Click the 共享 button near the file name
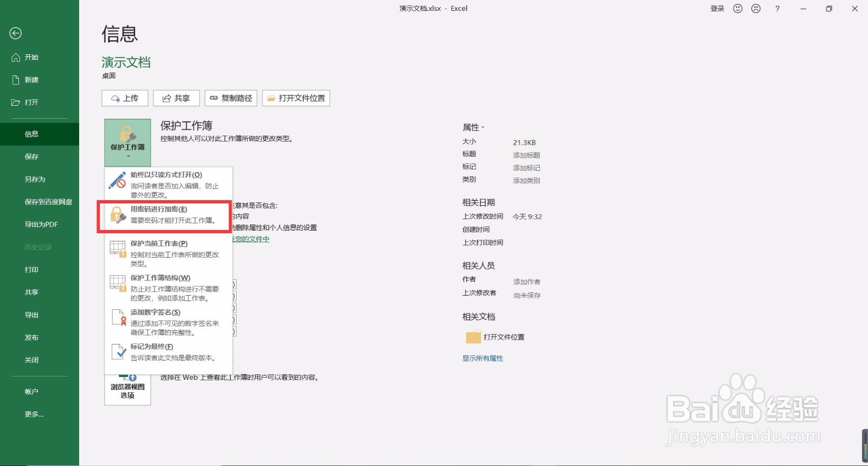 click(176, 98)
